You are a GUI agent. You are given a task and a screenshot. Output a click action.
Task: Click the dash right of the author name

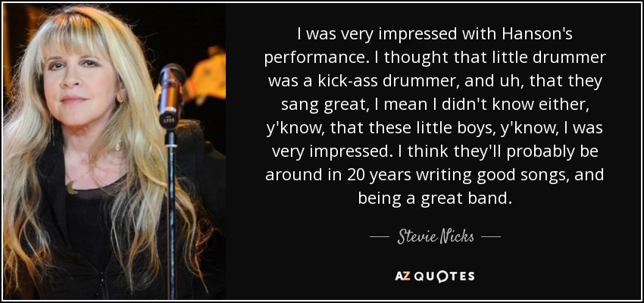point(490,237)
